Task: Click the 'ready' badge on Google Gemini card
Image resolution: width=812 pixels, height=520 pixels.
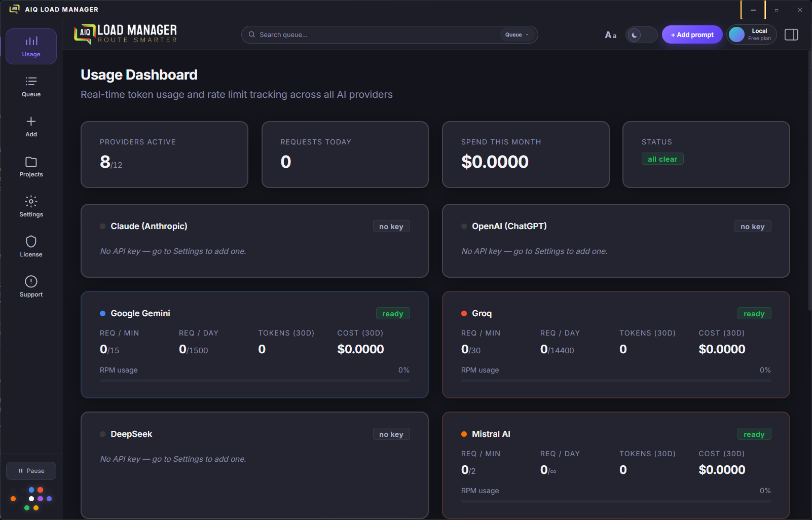Action: 393,314
